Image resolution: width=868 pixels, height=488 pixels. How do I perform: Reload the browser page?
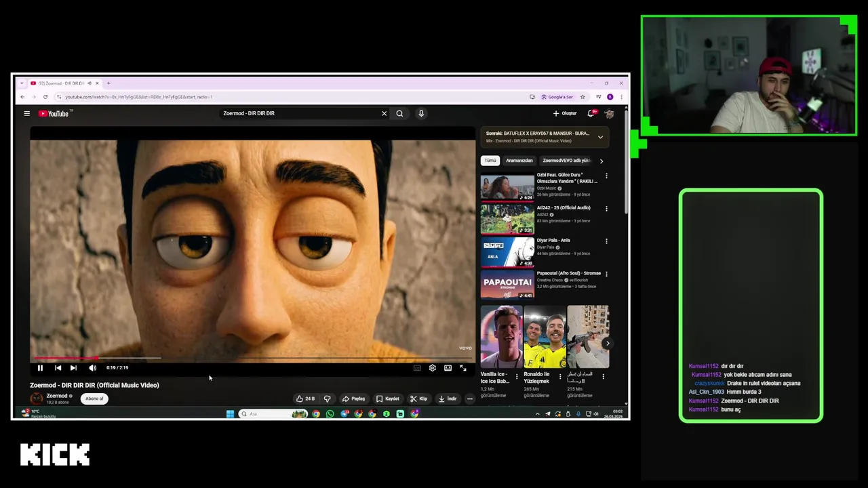click(x=45, y=97)
